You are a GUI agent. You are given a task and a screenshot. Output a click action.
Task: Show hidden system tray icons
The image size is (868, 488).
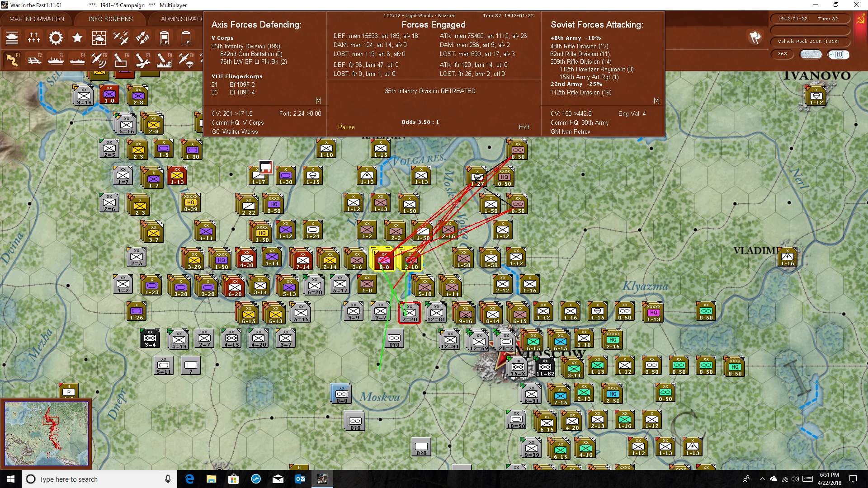(763, 479)
